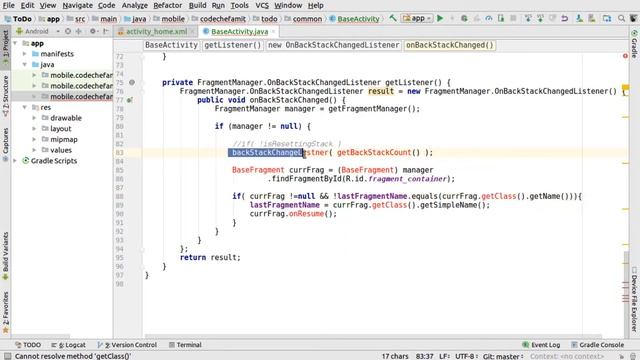Viewport: 640px width, 360px height.
Task: Select the BaseActivity.java editor tab
Action: coord(240,31)
